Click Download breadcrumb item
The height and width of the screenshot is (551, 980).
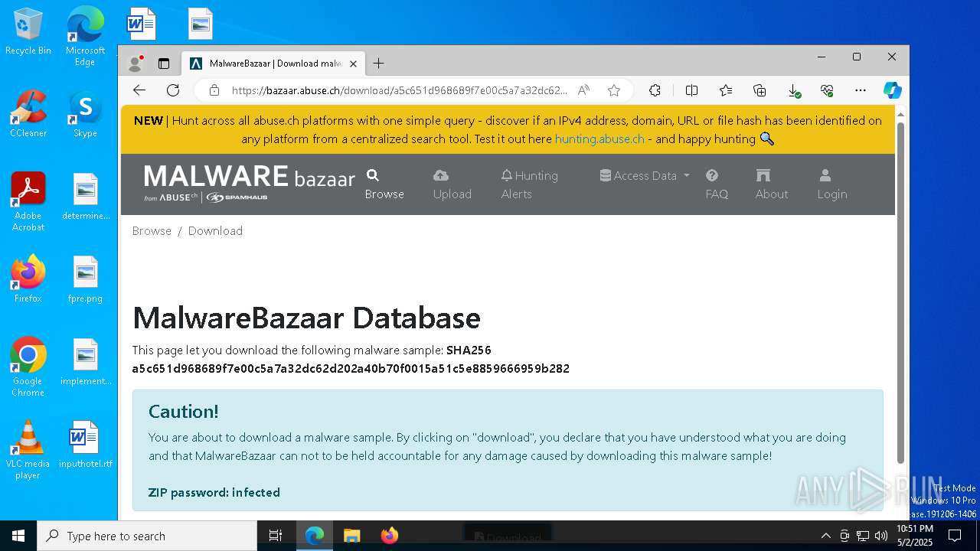215,230
